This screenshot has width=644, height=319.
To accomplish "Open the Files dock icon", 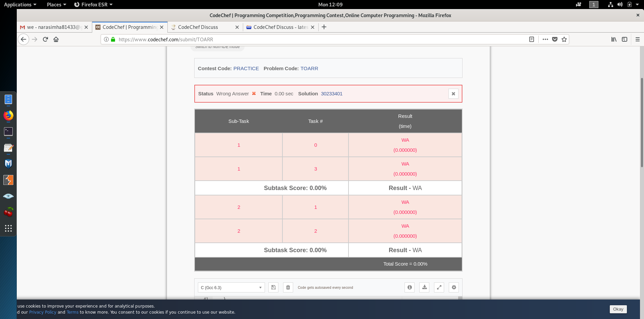I will tap(8, 99).
